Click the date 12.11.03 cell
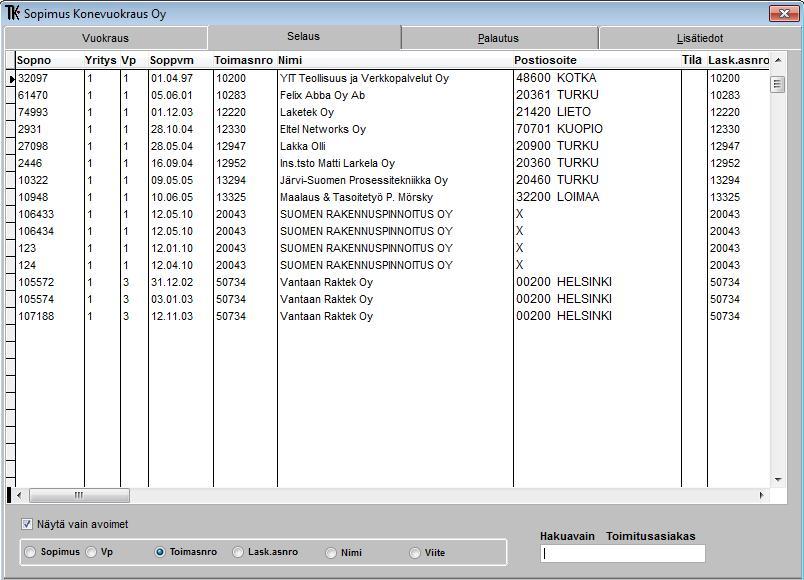 (x=180, y=316)
